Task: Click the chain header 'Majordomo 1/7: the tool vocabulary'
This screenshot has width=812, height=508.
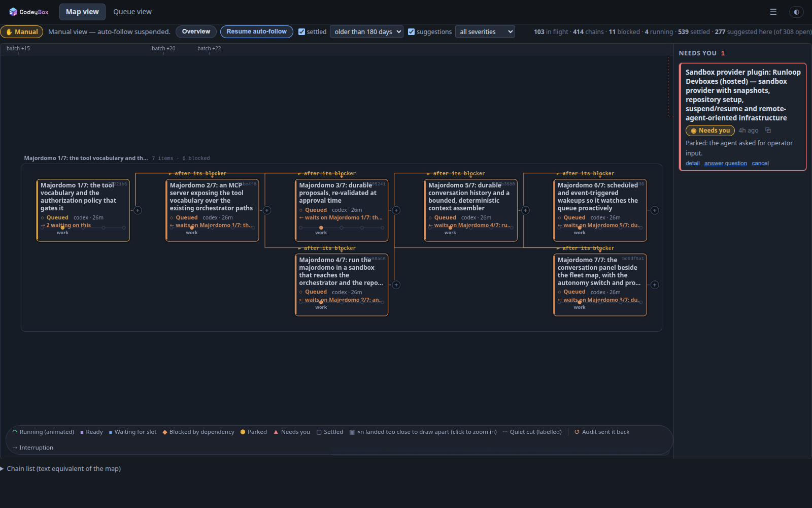Action: (x=86, y=158)
